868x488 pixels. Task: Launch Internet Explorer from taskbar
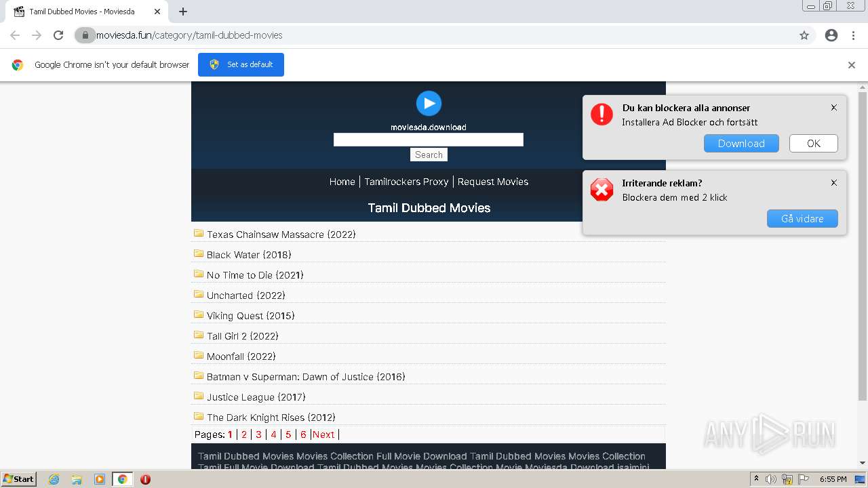pos(54,479)
